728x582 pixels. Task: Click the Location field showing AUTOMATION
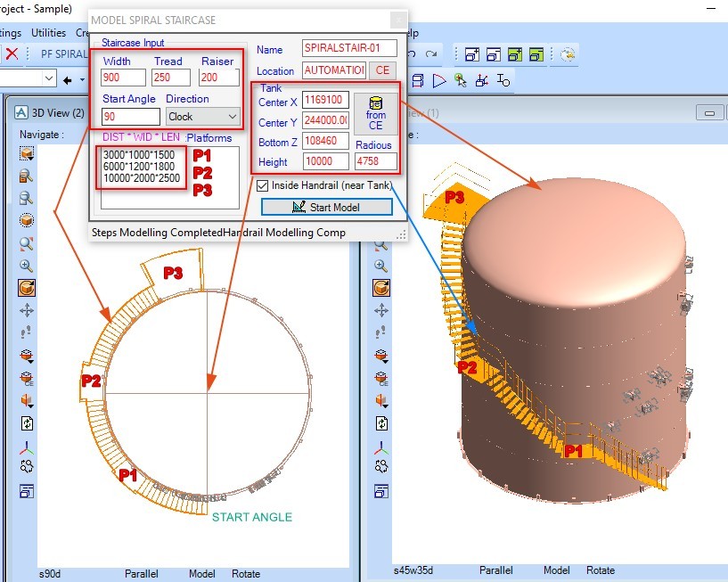(334, 70)
